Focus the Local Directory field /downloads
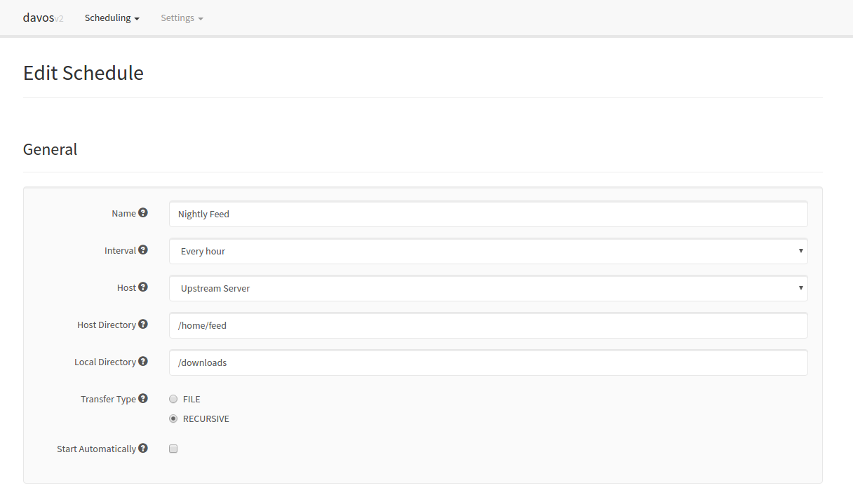Viewport: 853px width, 504px height. point(488,362)
